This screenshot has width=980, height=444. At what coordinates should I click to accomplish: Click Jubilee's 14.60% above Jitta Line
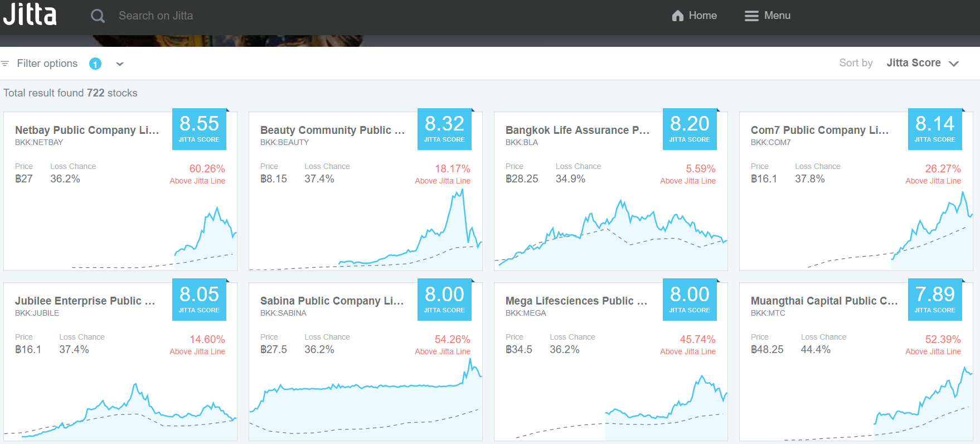click(x=197, y=345)
